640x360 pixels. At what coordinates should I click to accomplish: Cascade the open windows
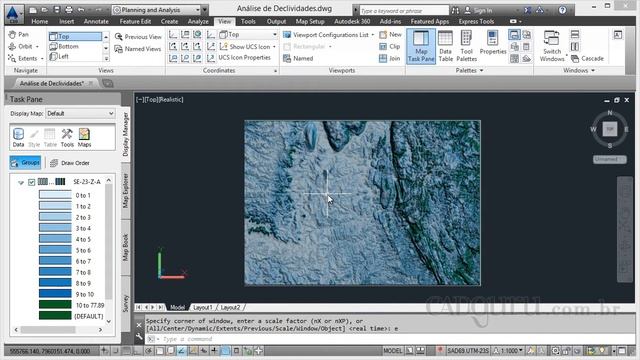(588, 58)
